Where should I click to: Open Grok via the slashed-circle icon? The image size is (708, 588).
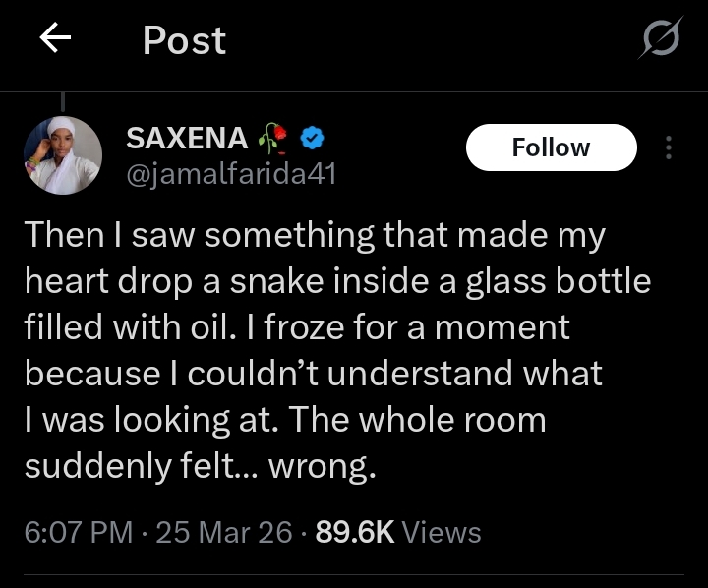(x=661, y=41)
